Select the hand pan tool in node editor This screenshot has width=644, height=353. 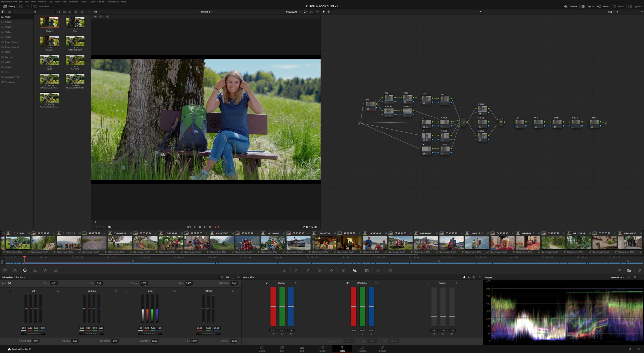tap(329, 12)
